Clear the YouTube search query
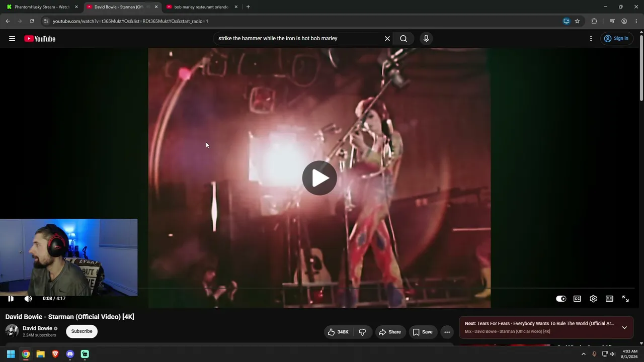The image size is (644, 362). 387,39
